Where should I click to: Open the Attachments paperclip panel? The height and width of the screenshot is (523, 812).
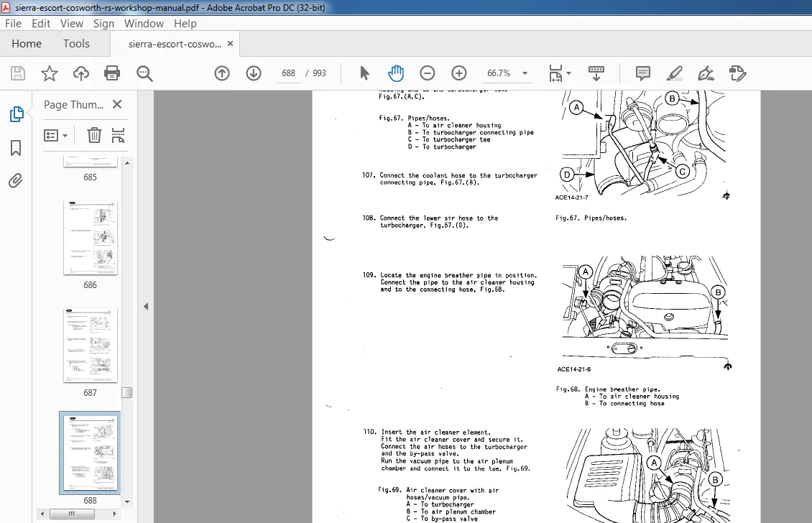pyautogui.click(x=16, y=181)
